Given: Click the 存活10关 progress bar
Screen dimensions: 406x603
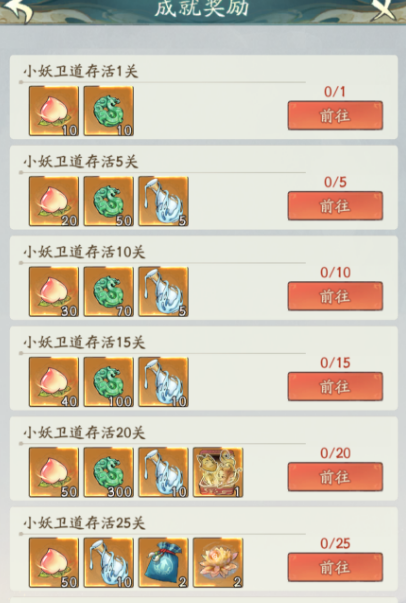Looking at the screenshot, I should (163, 263).
